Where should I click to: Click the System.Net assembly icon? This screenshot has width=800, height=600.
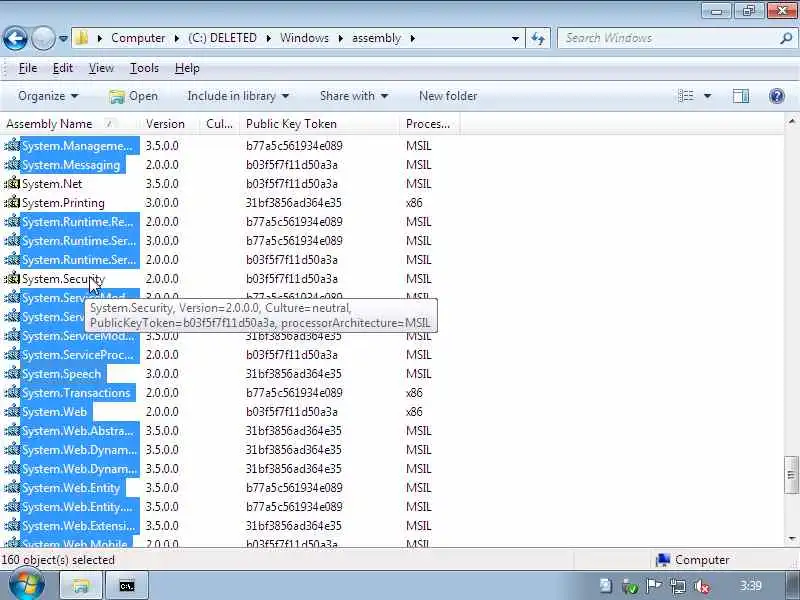[12, 184]
